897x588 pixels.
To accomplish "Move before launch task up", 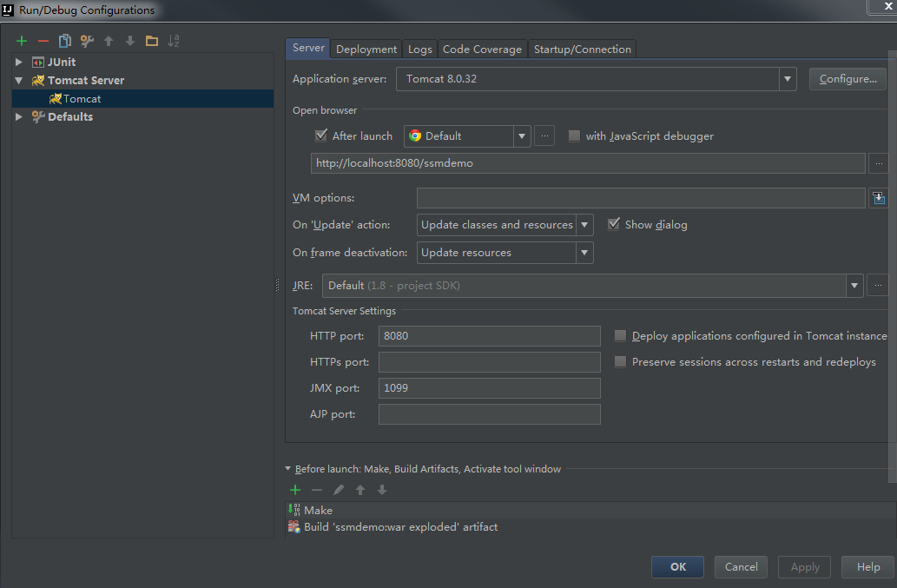I will (x=360, y=490).
